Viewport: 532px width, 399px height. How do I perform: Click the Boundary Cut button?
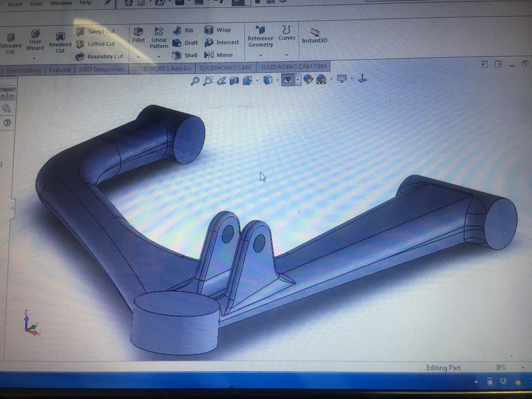(x=99, y=56)
